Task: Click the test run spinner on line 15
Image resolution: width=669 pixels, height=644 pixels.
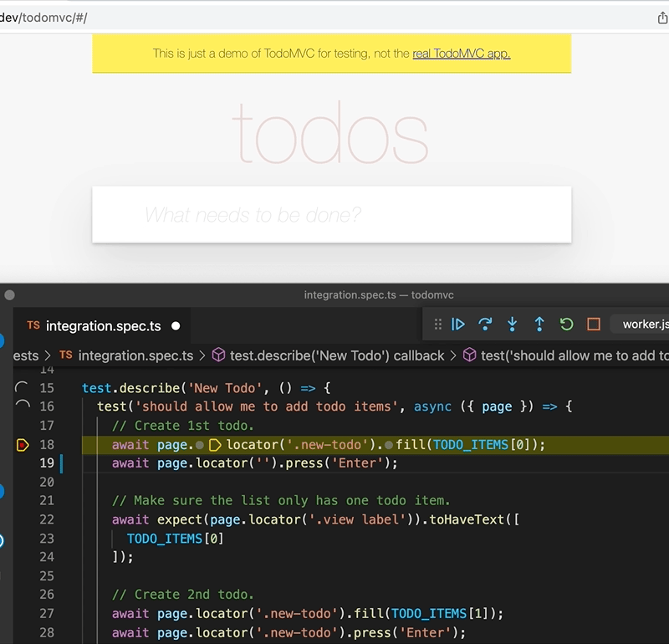Action: [x=22, y=387]
